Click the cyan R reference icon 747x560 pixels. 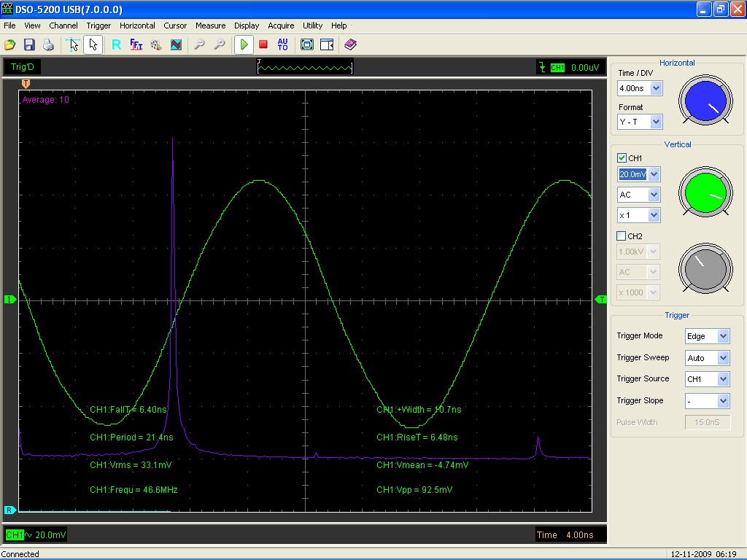point(116,44)
